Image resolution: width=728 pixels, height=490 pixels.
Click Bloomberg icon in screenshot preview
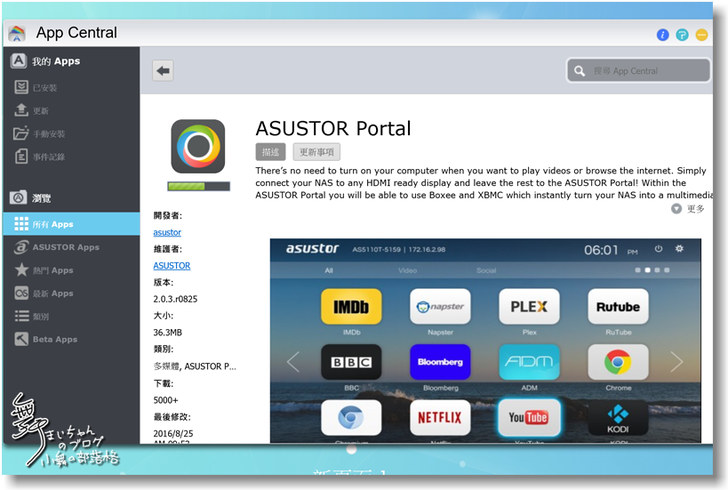tap(440, 362)
